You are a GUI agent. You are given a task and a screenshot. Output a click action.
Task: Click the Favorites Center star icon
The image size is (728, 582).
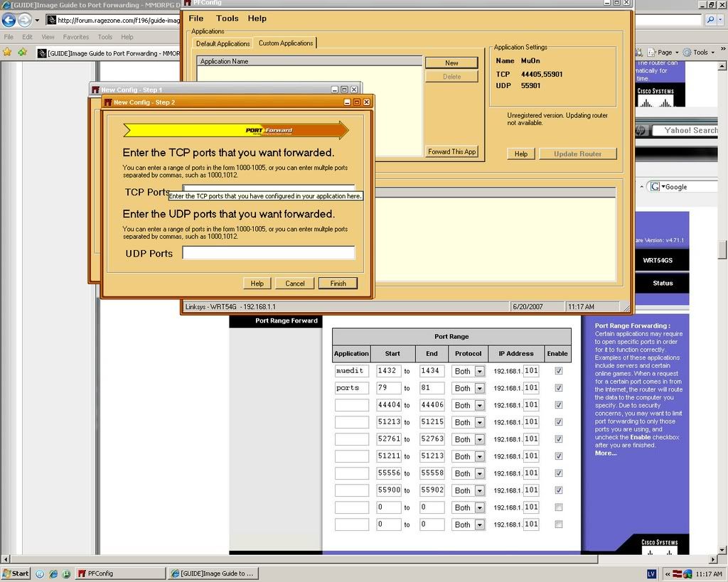[7, 52]
